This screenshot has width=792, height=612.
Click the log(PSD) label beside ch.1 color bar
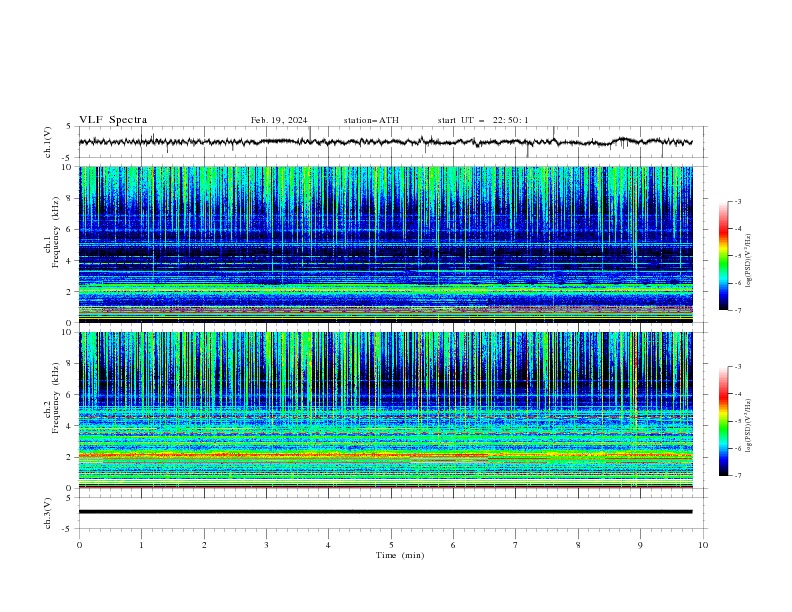click(x=749, y=261)
